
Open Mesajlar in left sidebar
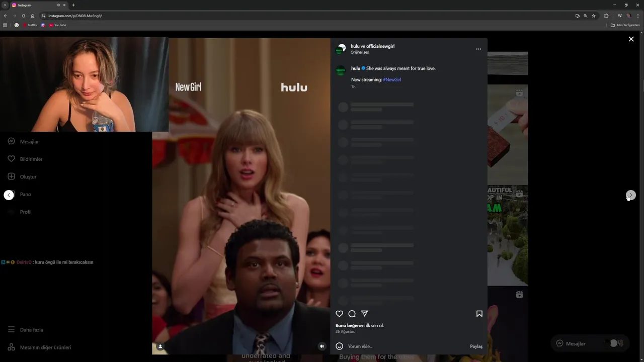pyautogui.click(x=23, y=142)
